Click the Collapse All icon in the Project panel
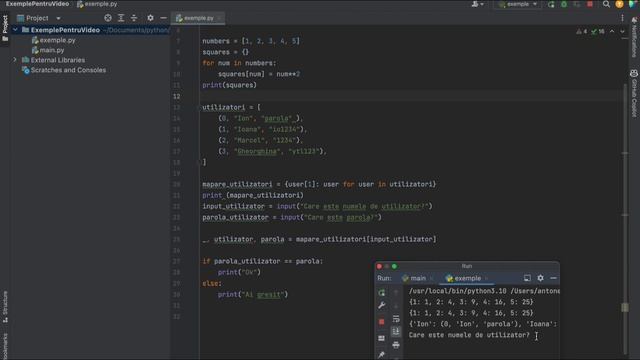The height and width of the screenshot is (360, 640). pyautogui.click(x=134, y=18)
